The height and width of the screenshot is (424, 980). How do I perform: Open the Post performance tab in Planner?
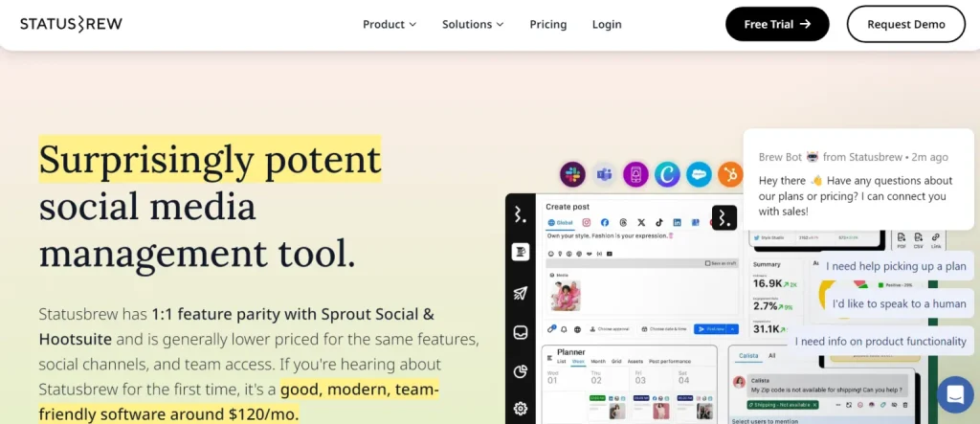click(x=670, y=362)
